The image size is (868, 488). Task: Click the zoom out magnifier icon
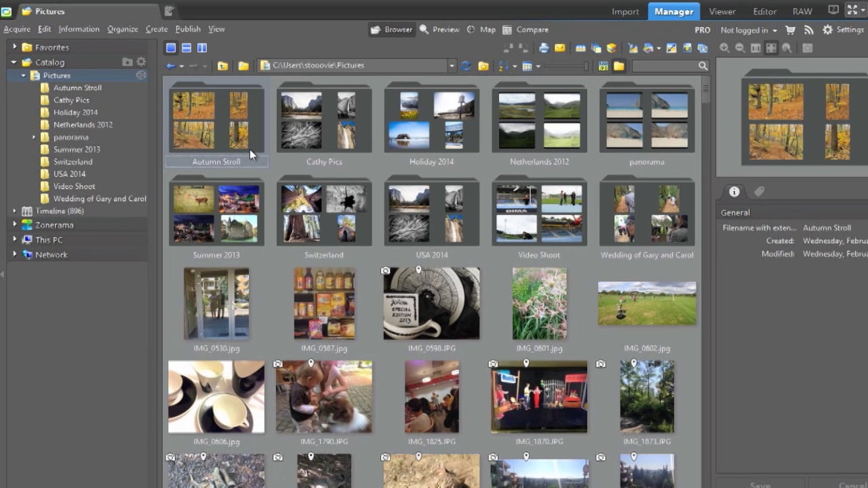point(740,48)
